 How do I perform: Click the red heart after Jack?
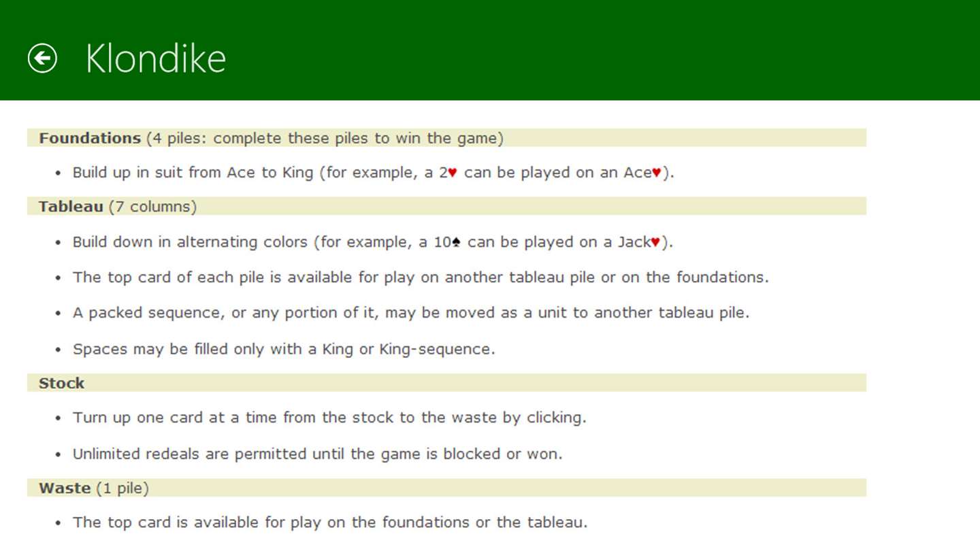click(655, 242)
